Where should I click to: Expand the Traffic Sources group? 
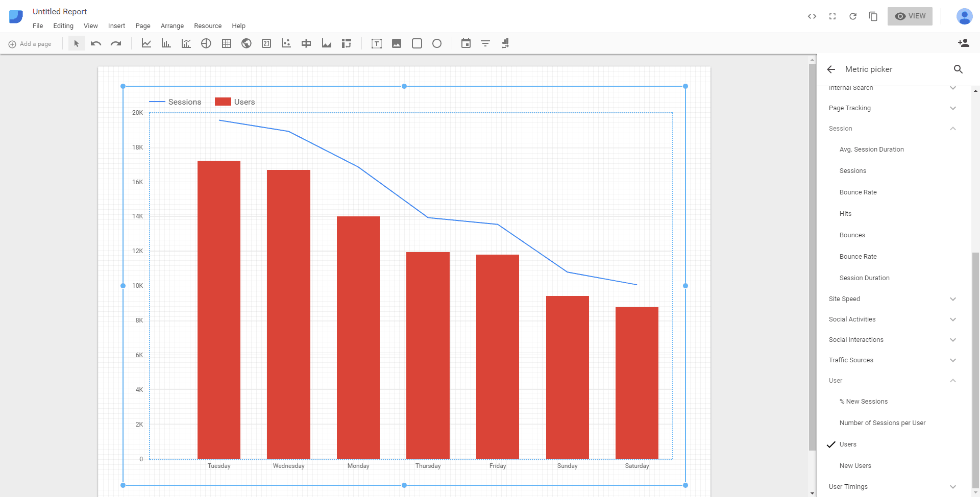[952, 360]
